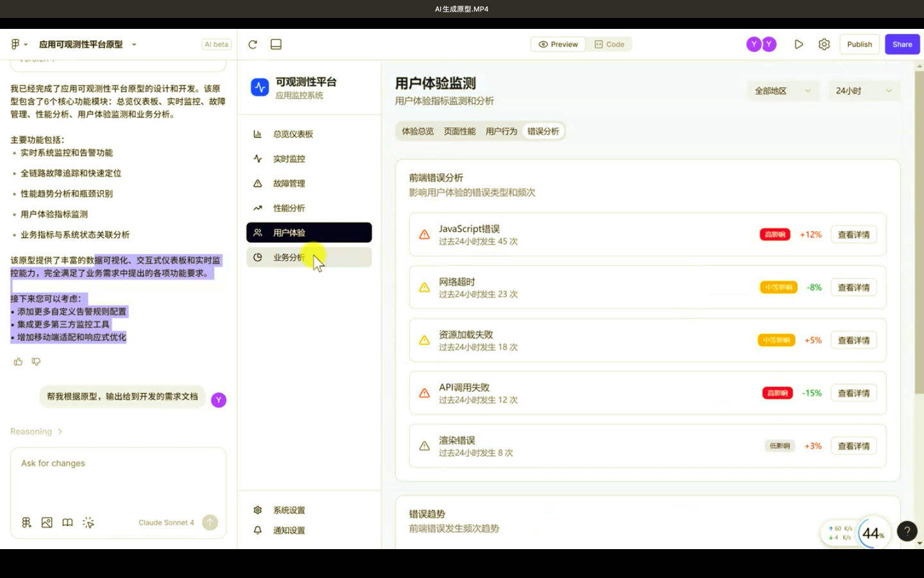Image resolution: width=924 pixels, height=578 pixels.
Task: Click 查看详情 for 资源加载失败
Action: coord(853,340)
